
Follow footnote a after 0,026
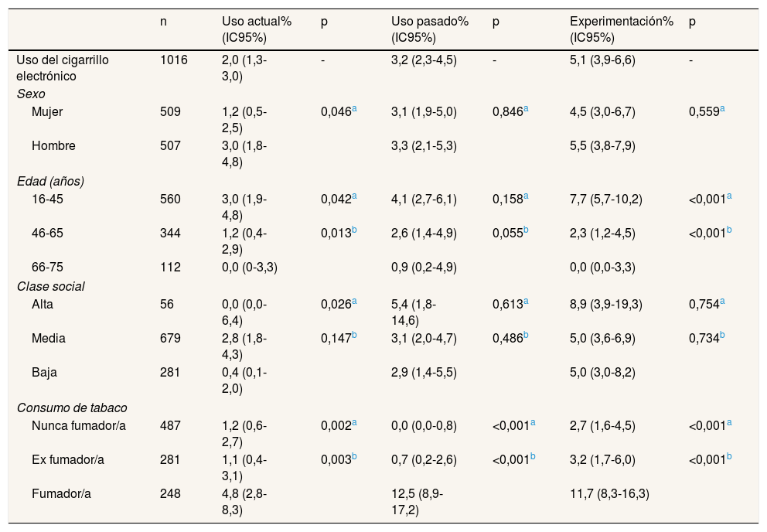pos(354,302)
